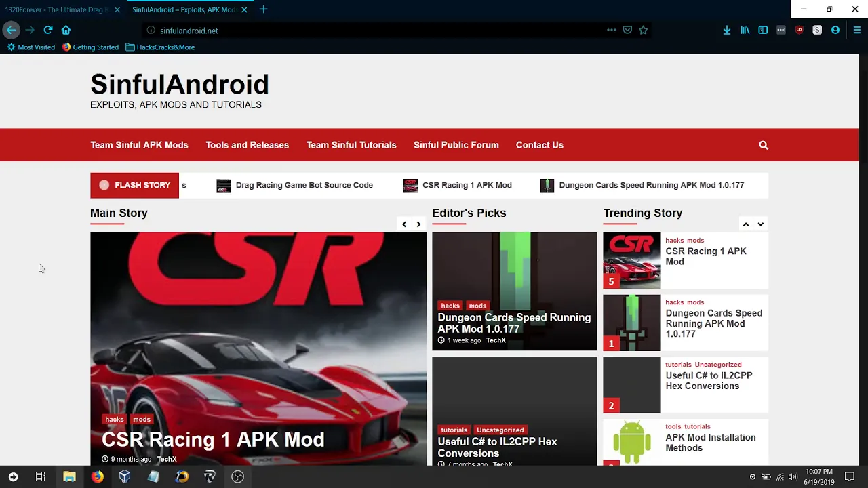Open the Firefox account avatar icon
The height and width of the screenshot is (488, 868).
tap(835, 30)
